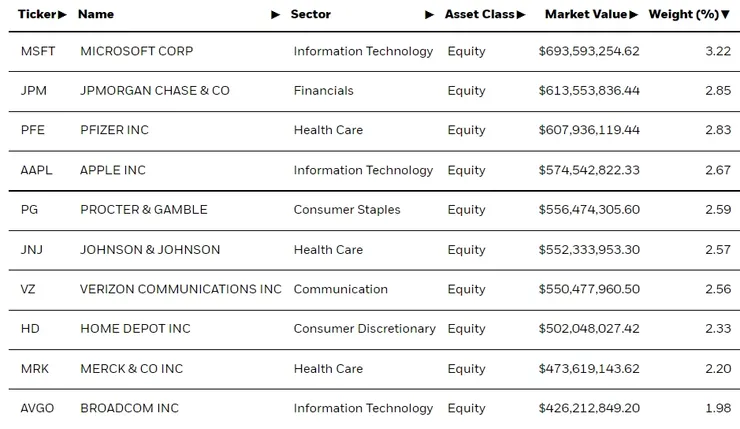Click Asset Class sort arrow
The height and width of the screenshot is (429, 740).
pos(521,15)
